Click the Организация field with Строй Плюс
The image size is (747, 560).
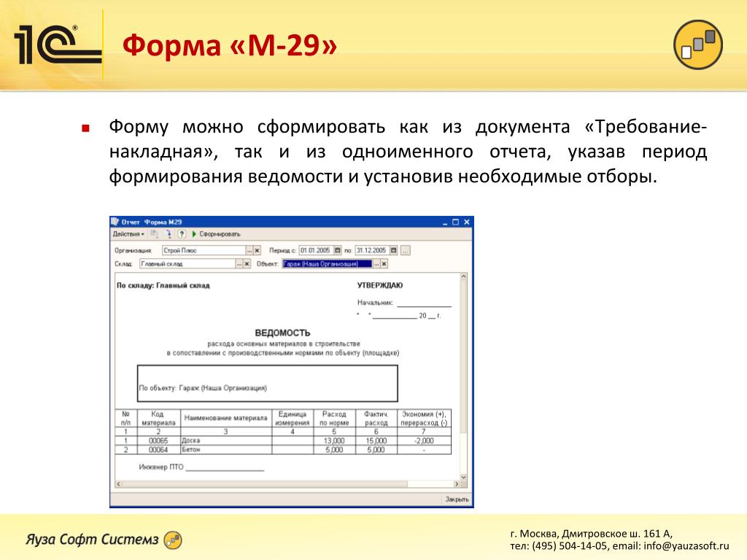(204, 251)
